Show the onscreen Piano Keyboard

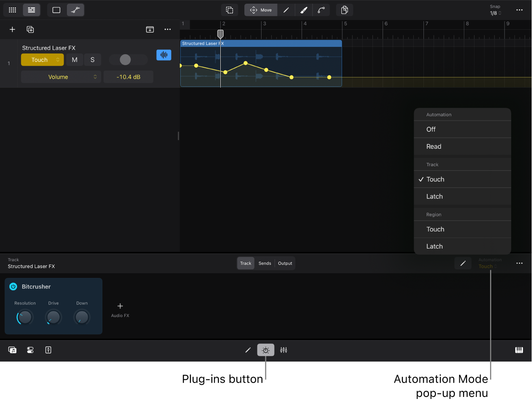click(x=519, y=350)
